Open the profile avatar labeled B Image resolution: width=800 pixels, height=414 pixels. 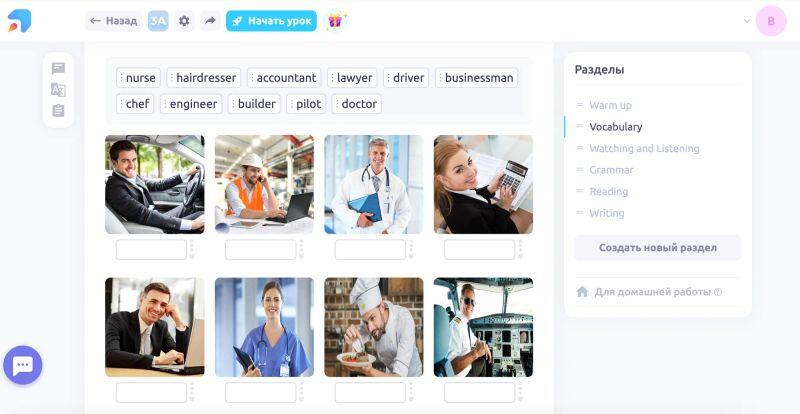tap(771, 21)
